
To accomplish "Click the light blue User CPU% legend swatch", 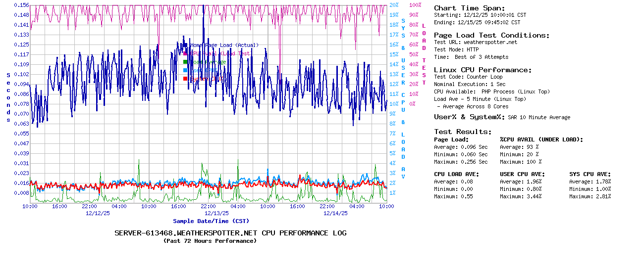I will coord(185,70).
